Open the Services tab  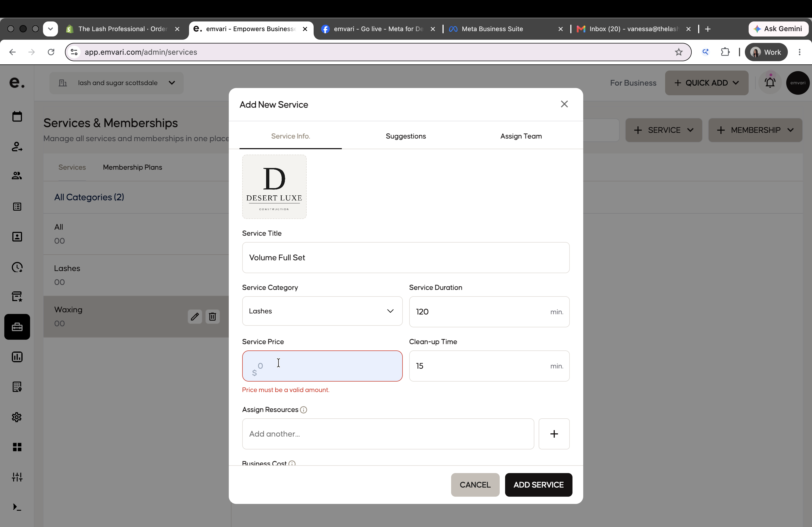(x=72, y=167)
